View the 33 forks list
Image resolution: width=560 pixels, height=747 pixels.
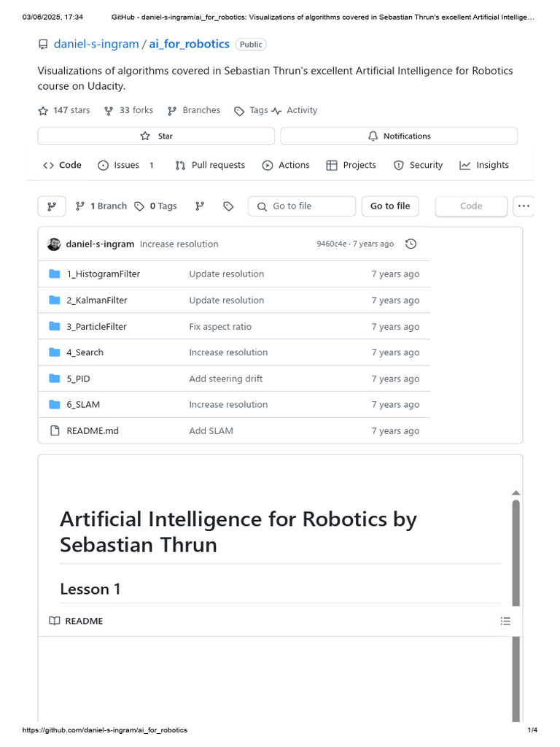pyautogui.click(x=129, y=110)
